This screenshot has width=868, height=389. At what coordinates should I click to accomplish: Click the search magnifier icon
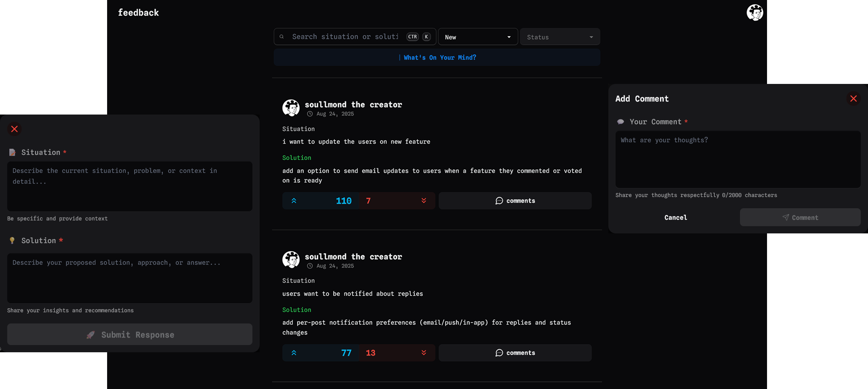pos(282,37)
